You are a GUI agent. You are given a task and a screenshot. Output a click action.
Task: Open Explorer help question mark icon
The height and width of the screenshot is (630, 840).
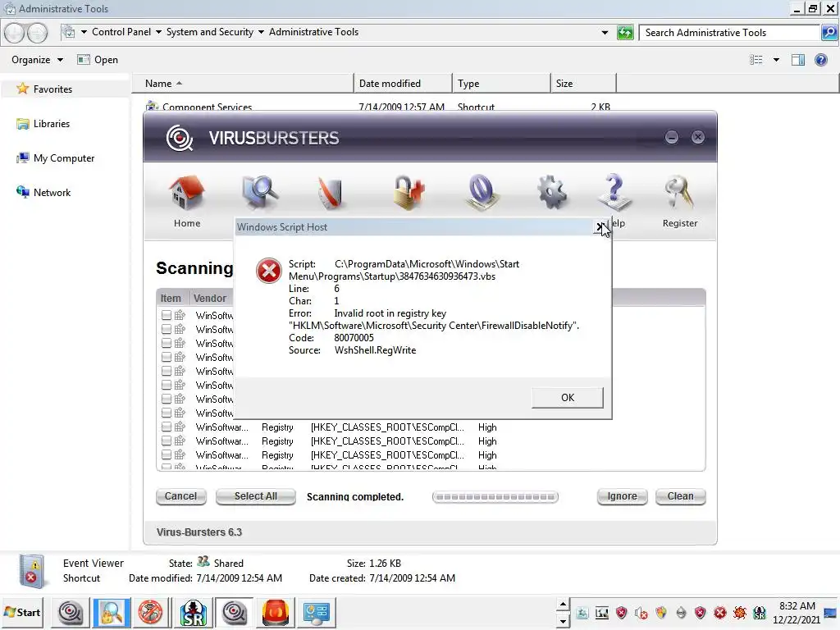tap(820, 59)
